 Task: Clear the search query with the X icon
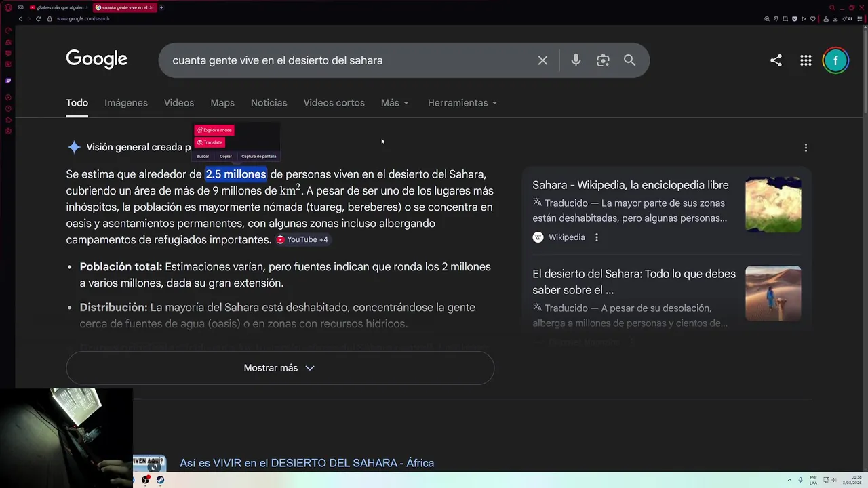point(542,60)
